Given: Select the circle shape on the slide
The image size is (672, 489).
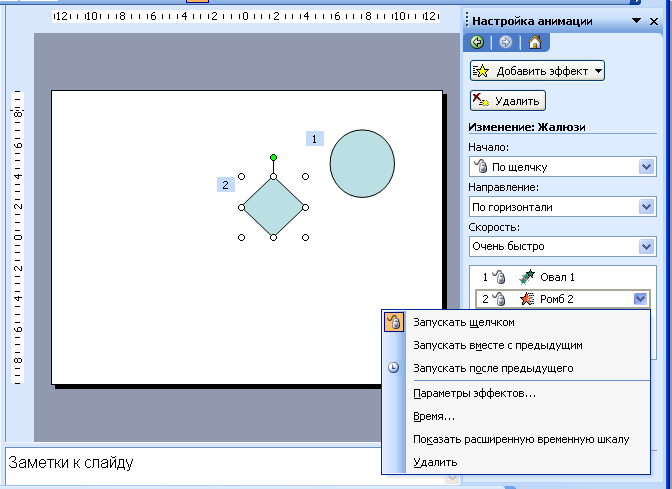Looking at the screenshot, I should pyautogui.click(x=362, y=163).
